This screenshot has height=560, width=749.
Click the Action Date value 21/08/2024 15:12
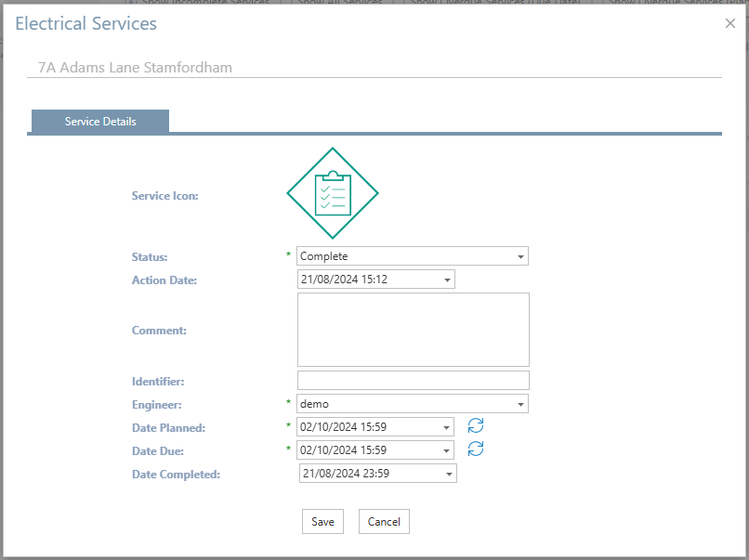coord(367,280)
